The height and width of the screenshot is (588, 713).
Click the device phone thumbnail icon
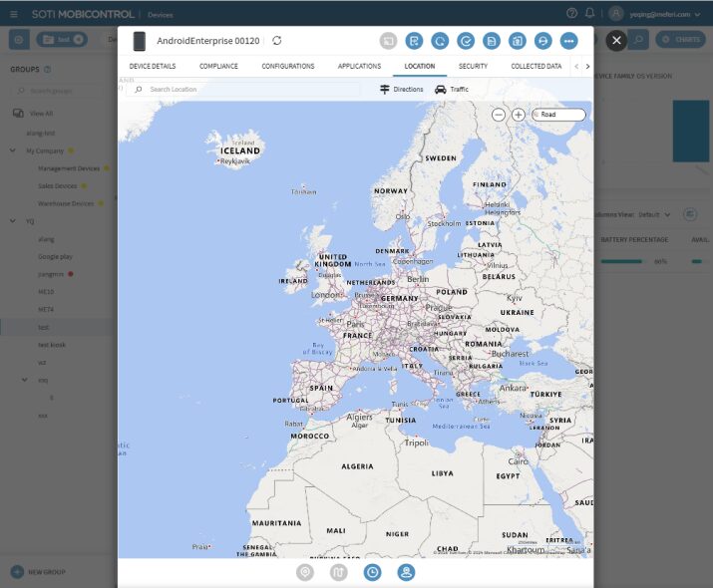pos(140,41)
